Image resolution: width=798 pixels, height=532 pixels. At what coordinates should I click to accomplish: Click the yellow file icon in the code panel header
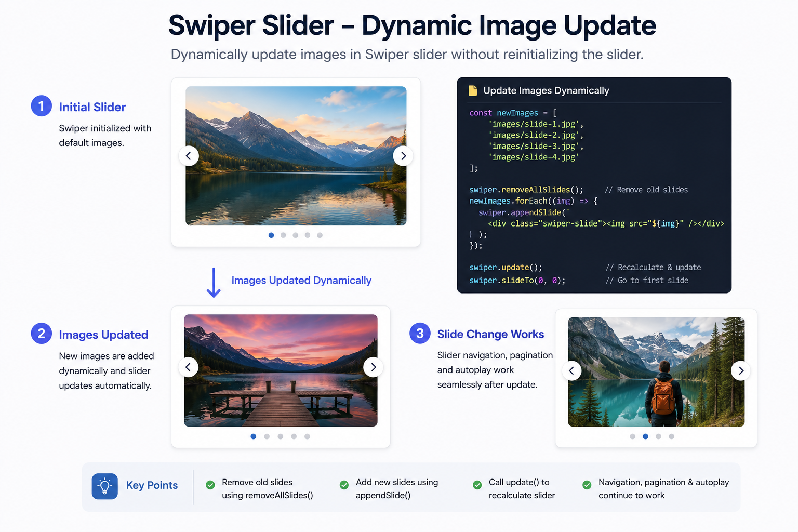coord(473,90)
